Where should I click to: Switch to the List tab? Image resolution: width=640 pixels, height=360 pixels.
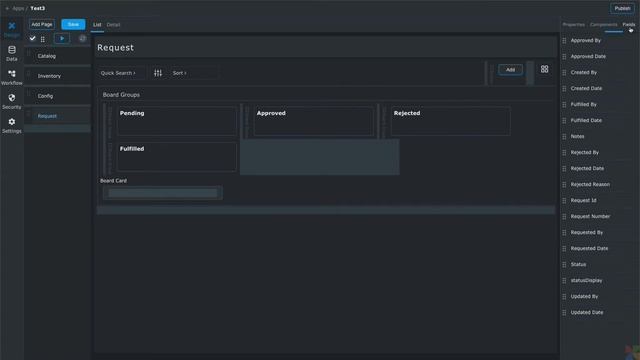pos(97,24)
